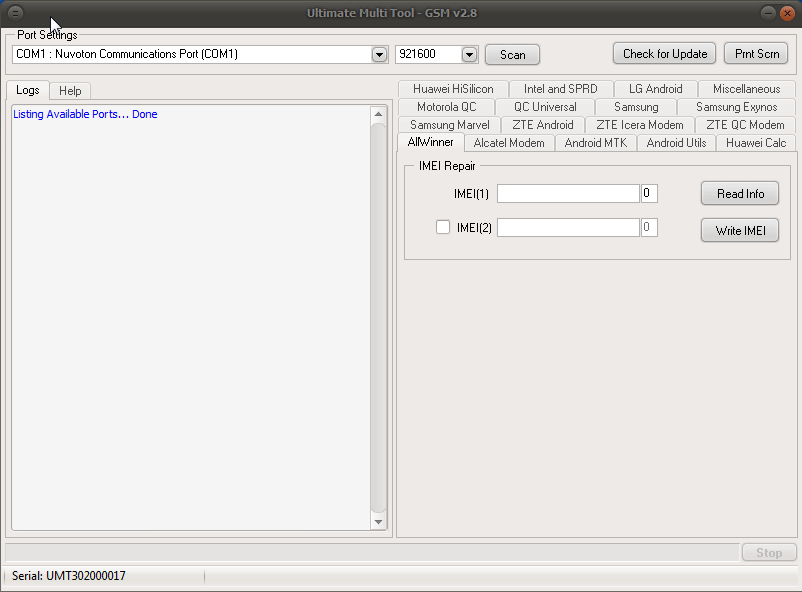Viewport: 802px width, 592px height.
Task: Click the log panel scrollbar thumb
Action: point(378,317)
